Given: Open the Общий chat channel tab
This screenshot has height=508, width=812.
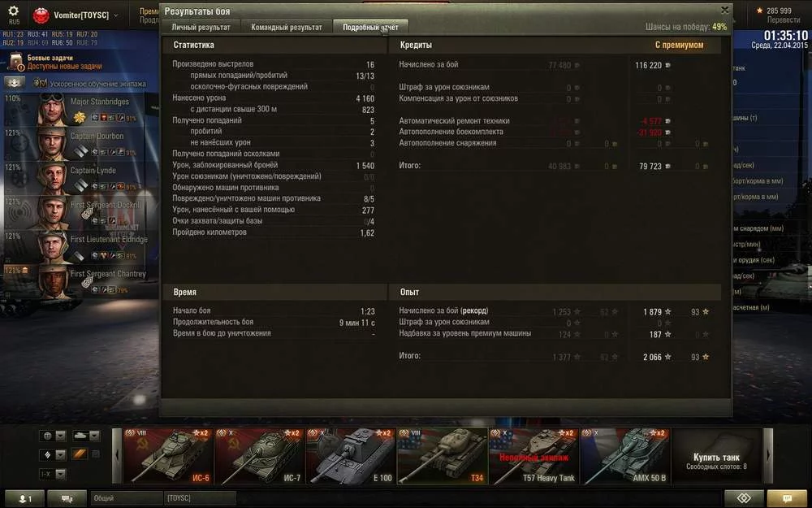Looking at the screenshot, I should [x=127, y=498].
